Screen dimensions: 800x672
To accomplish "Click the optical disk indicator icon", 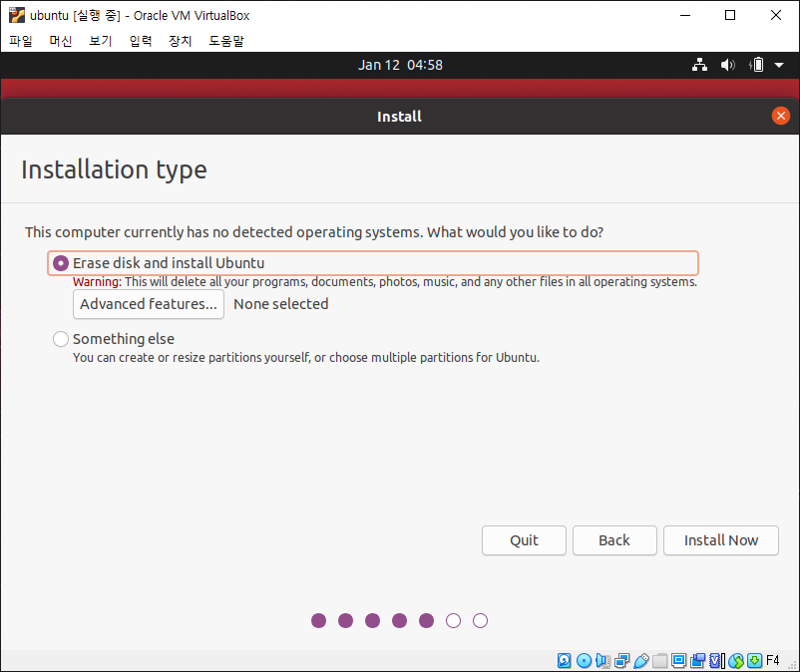I will [584, 661].
